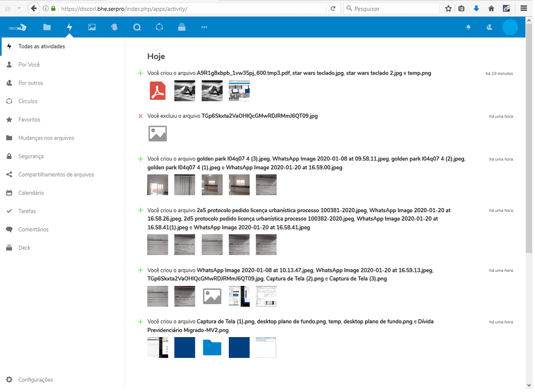Screen dimensions: 535x392
Task: Click the PDF file thumbnail
Action: (157, 91)
